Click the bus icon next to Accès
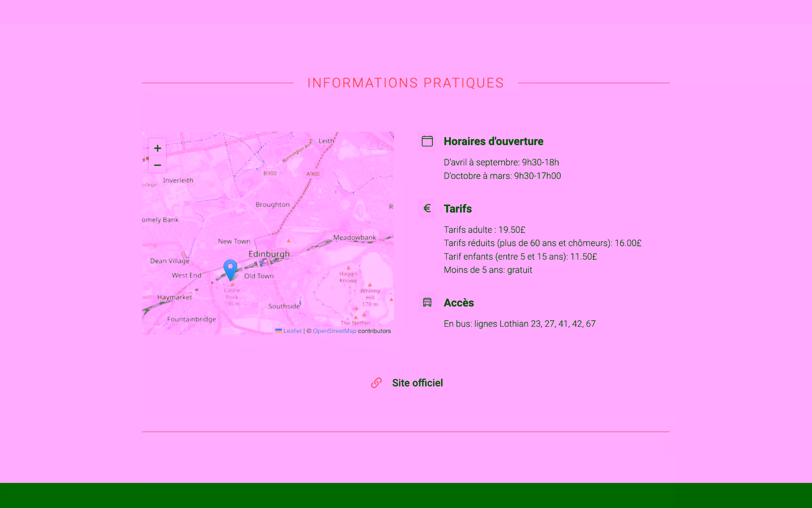 coord(427,302)
